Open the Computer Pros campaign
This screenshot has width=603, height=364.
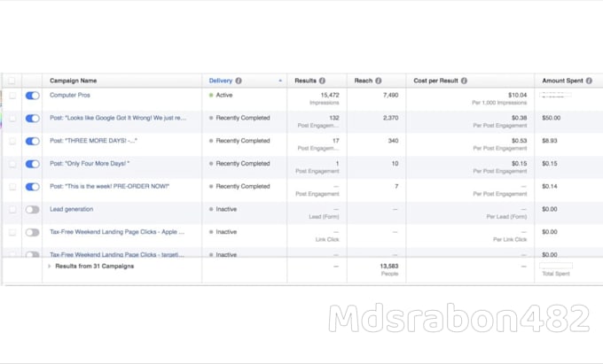69,95
